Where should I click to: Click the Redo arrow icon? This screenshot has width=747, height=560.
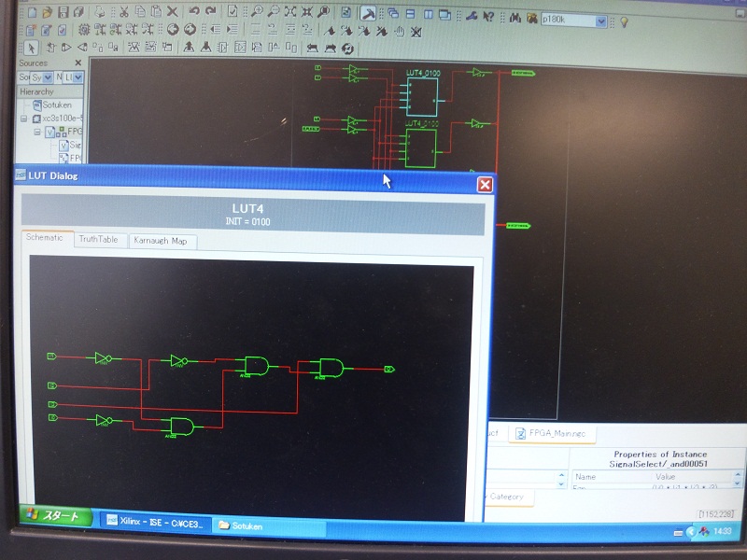211,11
